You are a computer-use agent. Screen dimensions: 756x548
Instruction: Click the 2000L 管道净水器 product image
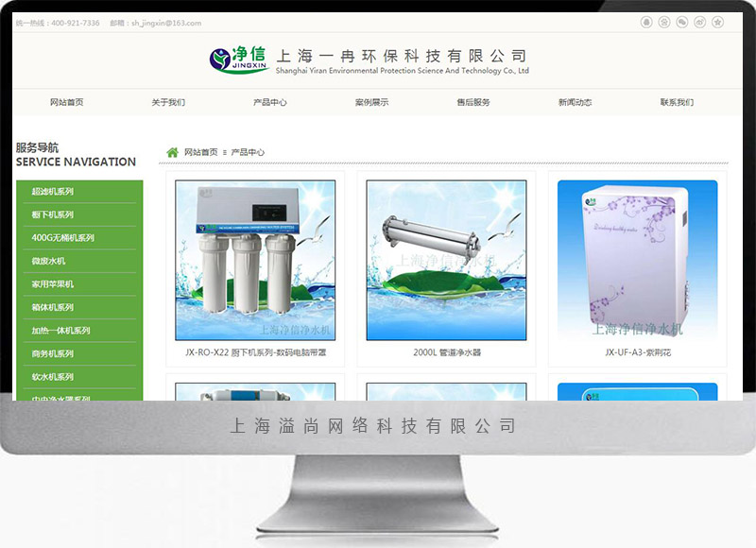(447, 260)
